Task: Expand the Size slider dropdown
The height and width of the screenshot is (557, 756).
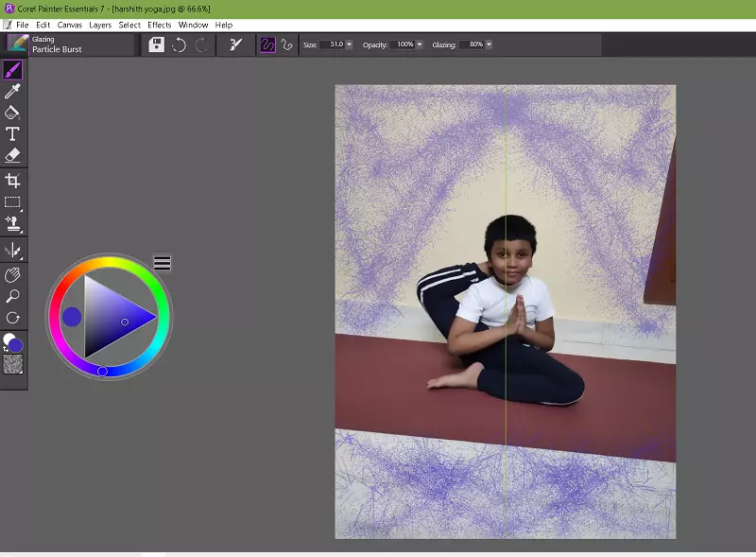Action: 350,44
